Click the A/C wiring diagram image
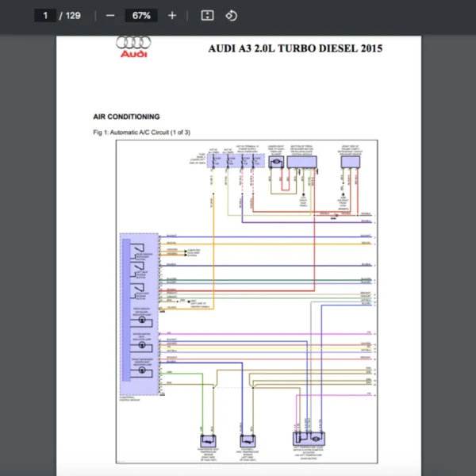Screen dimensions: 476x476 click(x=247, y=301)
